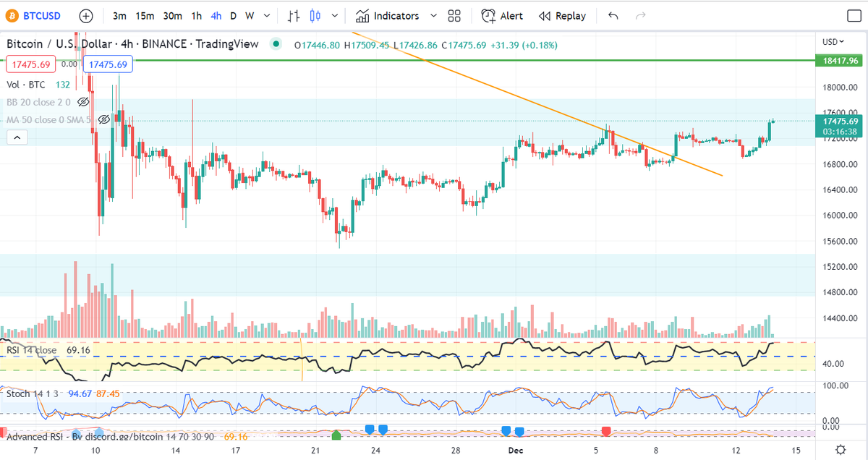Show the hidden MA 50 indicator

pyautogui.click(x=104, y=119)
